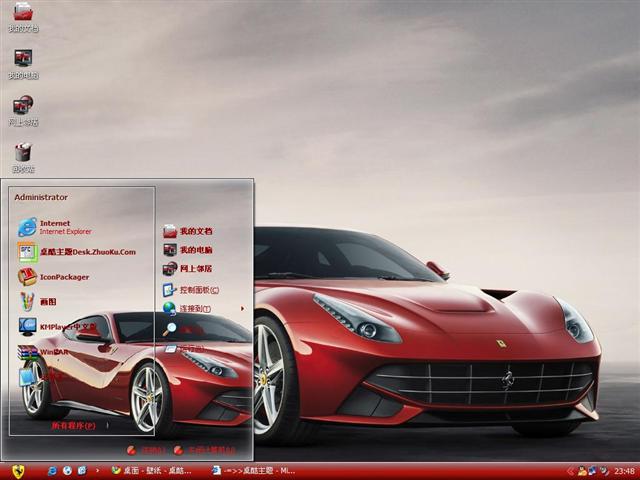Open 我的电脑 in the Start menu right column
The width and height of the screenshot is (640, 480).
188,250
